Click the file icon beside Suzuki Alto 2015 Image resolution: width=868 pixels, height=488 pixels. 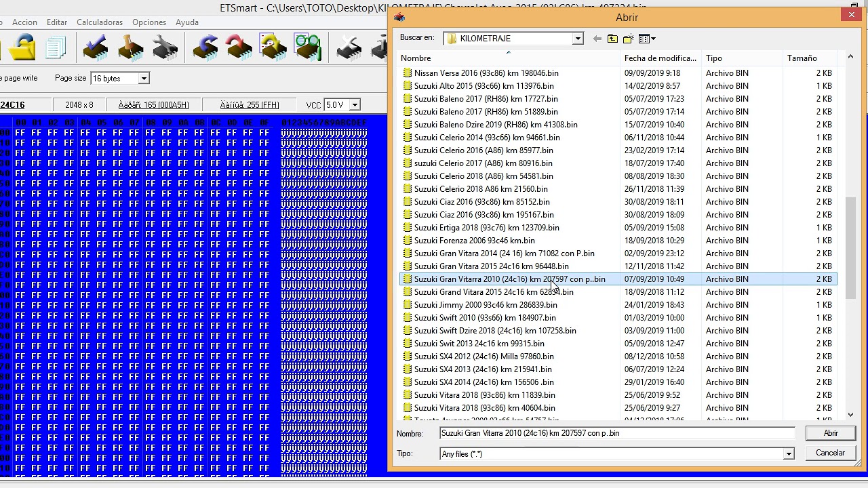407,85
